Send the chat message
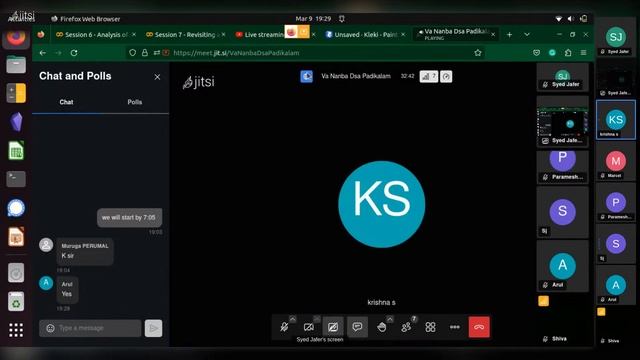 [x=153, y=328]
